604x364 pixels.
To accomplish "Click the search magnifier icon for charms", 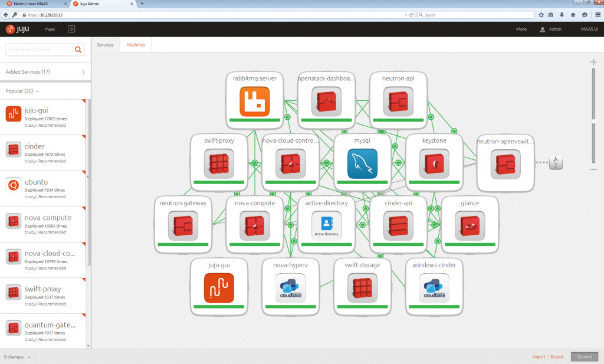I will pyautogui.click(x=78, y=50).
